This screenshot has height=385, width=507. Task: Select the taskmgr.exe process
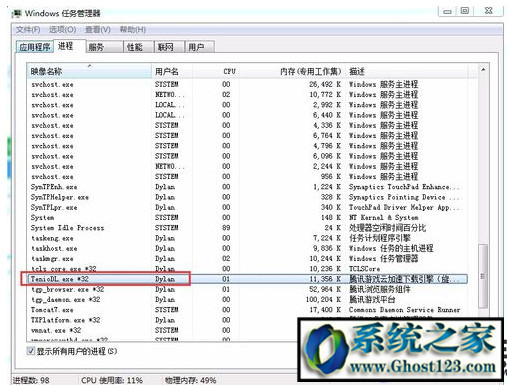pos(247,259)
